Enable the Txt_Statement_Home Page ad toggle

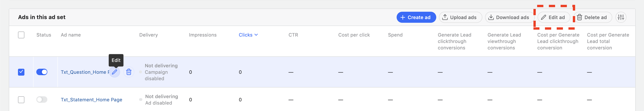42,100
